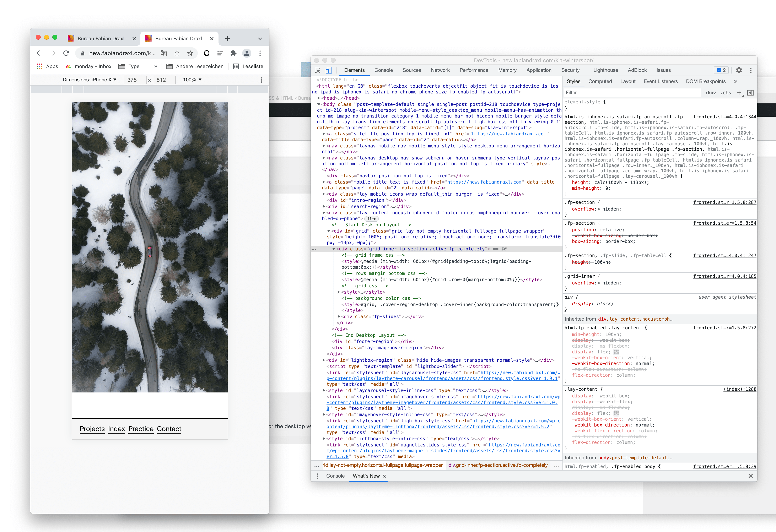Switch to the Network tab
Image resolution: width=776 pixels, height=532 pixels.
click(x=440, y=70)
